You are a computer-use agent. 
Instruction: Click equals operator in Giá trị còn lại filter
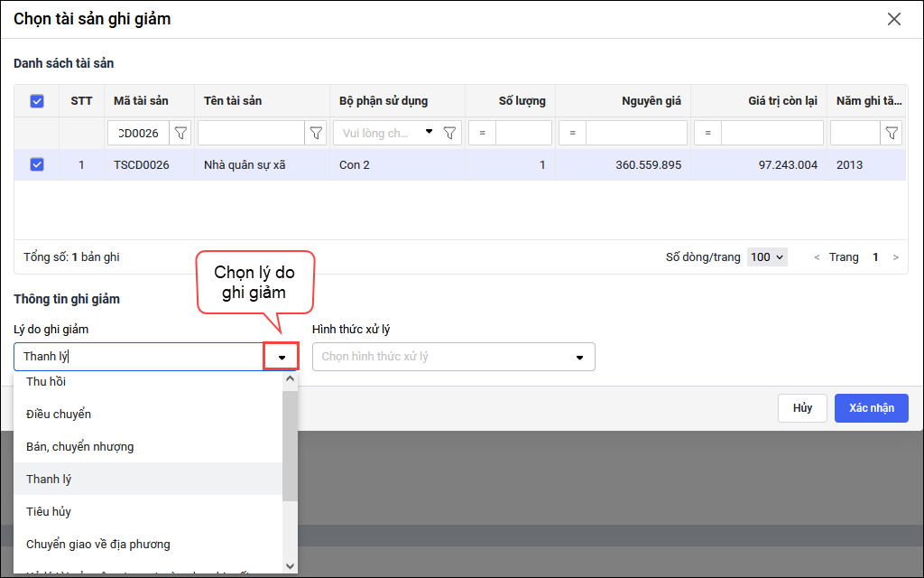pos(707,134)
